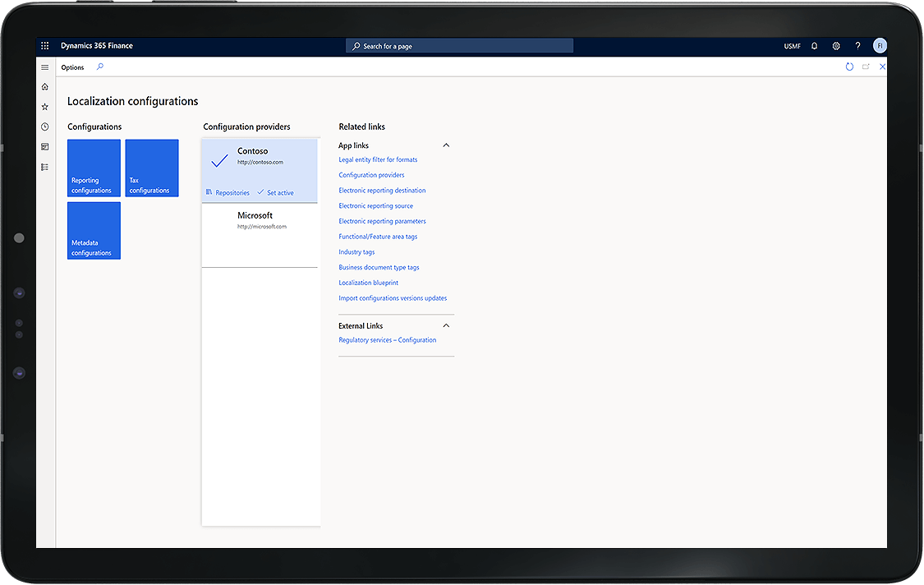The image size is (924, 585).
Task: Open Workspaces icon in sidebar
Action: pyautogui.click(x=45, y=146)
